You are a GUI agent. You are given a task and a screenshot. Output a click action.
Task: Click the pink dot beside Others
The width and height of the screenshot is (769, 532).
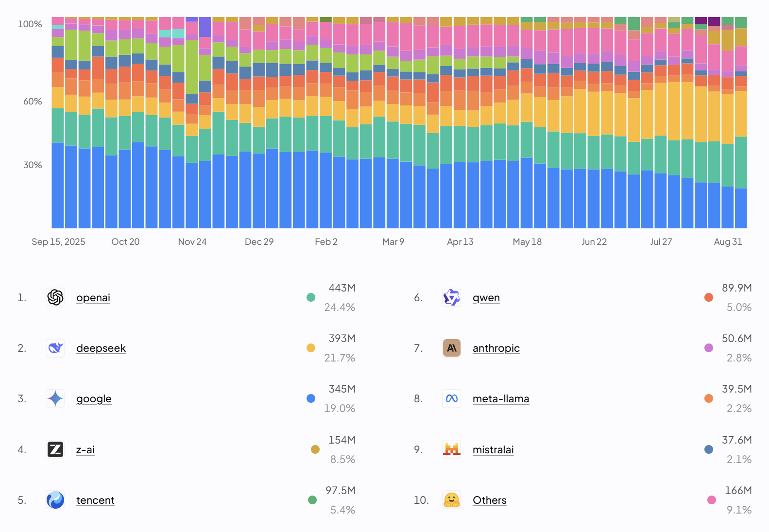point(712,500)
